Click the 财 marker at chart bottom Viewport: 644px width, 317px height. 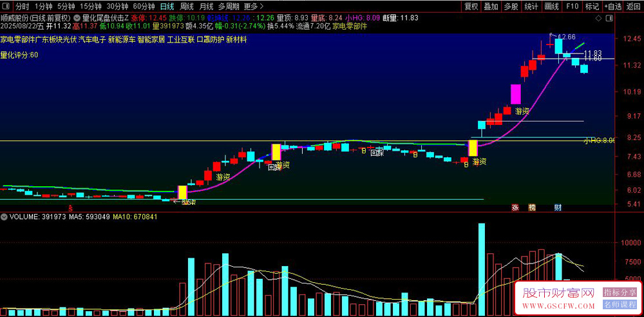coord(558,207)
